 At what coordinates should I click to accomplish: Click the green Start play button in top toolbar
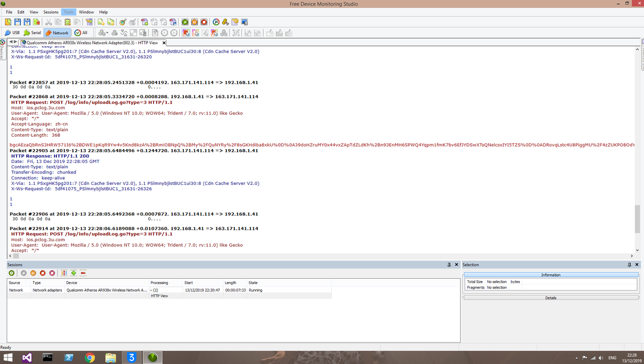[185, 22]
